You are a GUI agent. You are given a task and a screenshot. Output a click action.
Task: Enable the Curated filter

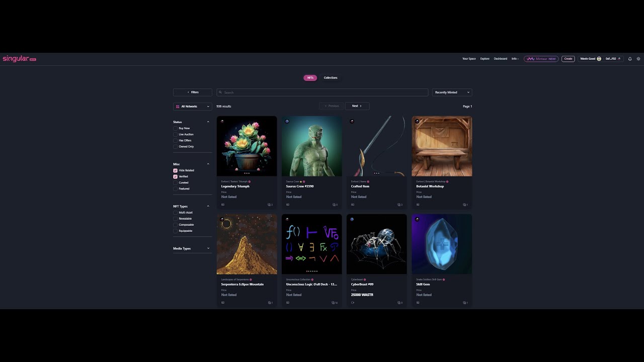(175, 183)
